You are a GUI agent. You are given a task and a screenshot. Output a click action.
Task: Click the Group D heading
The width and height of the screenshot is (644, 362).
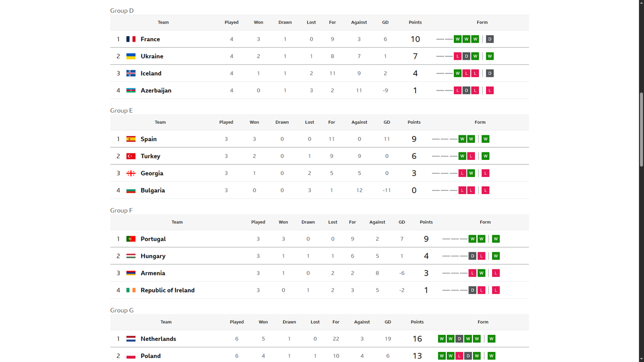pos(122,11)
